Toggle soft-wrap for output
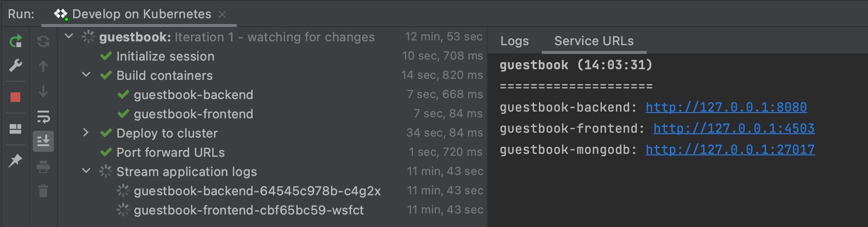This screenshot has height=227, width=868. tap(43, 116)
